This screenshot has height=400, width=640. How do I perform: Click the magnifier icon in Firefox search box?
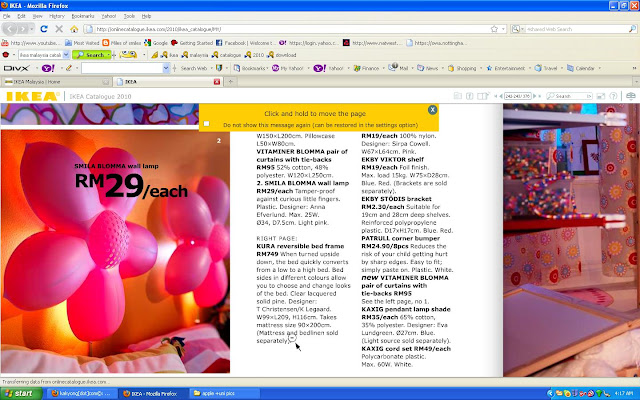pyautogui.click(x=632, y=29)
